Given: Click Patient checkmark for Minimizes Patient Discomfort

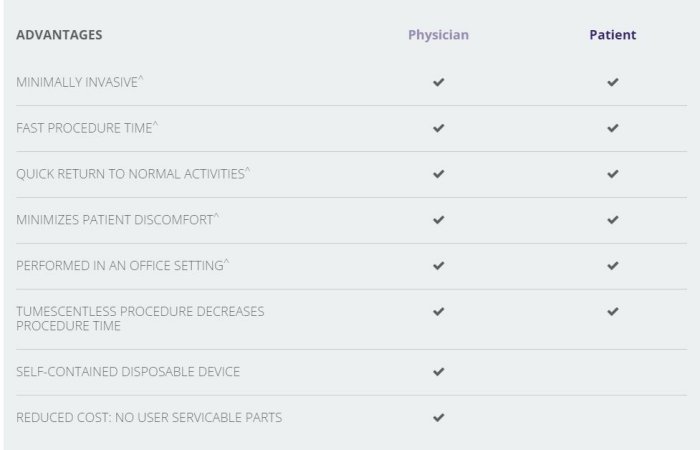Looking at the screenshot, I should click(613, 220).
